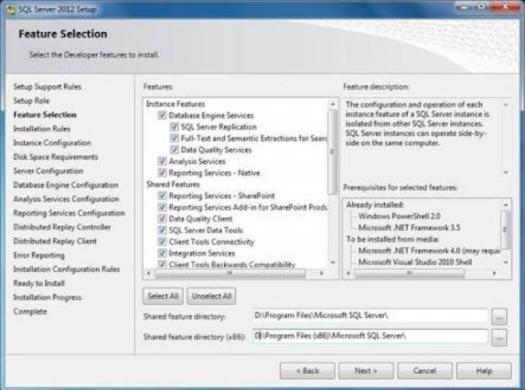Click Select All button
This screenshot has height=390, width=525.
tap(163, 296)
